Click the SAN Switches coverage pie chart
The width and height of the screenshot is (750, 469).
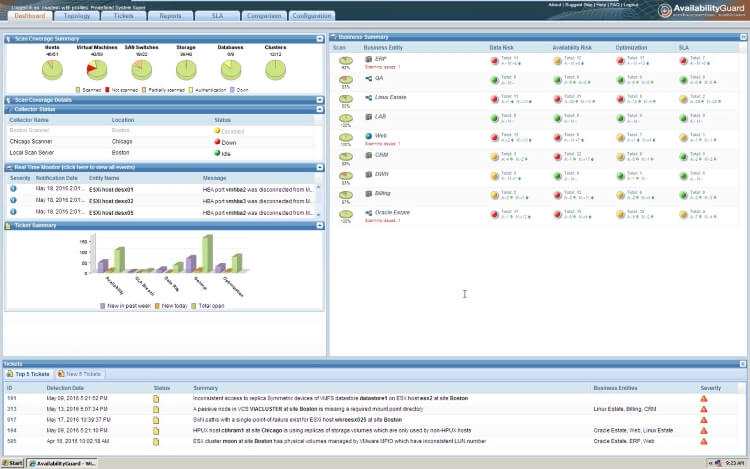pos(142,70)
